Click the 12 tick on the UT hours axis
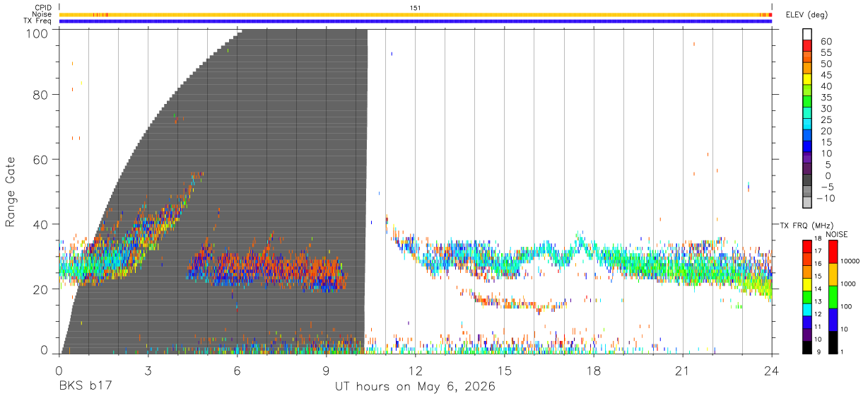868x401 pixels. coord(416,370)
